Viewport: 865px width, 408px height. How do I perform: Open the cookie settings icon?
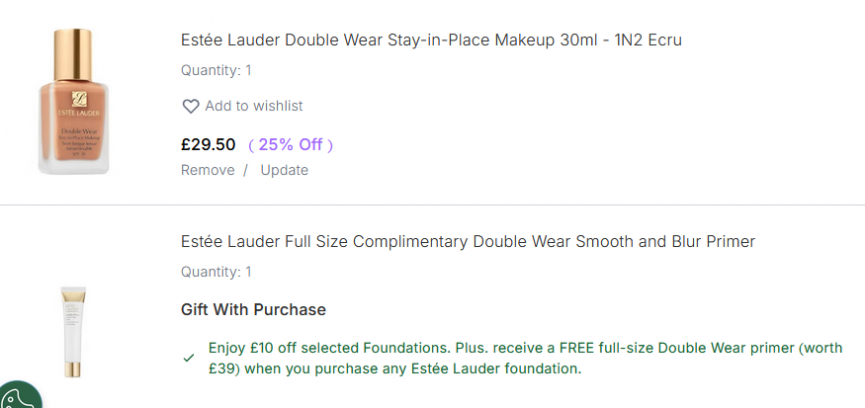pyautogui.click(x=18, y=396)
